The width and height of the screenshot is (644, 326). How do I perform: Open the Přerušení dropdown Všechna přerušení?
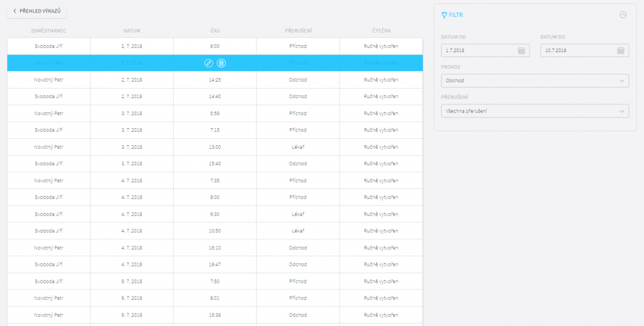coord(535,111)
